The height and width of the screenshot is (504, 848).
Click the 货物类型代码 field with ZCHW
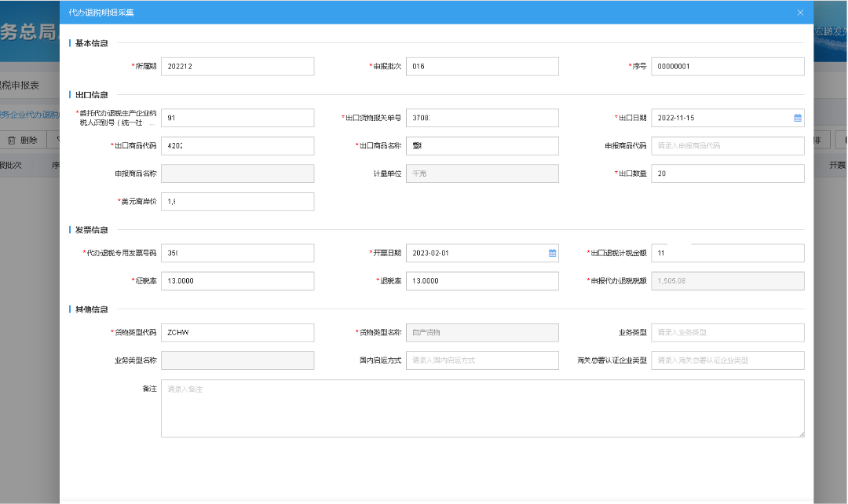point(237,333)
